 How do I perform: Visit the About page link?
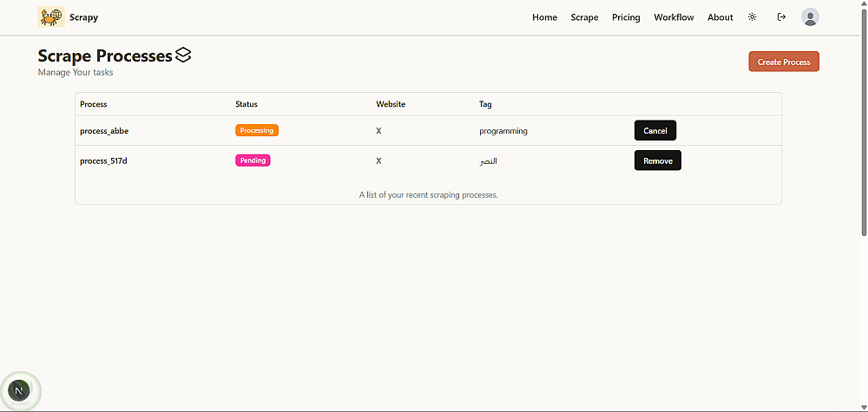click(720, 17)
